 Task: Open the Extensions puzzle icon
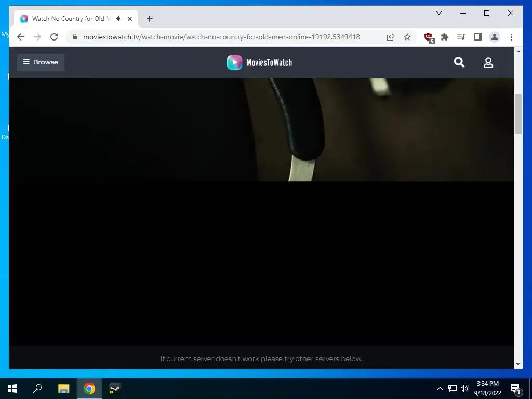445,37
